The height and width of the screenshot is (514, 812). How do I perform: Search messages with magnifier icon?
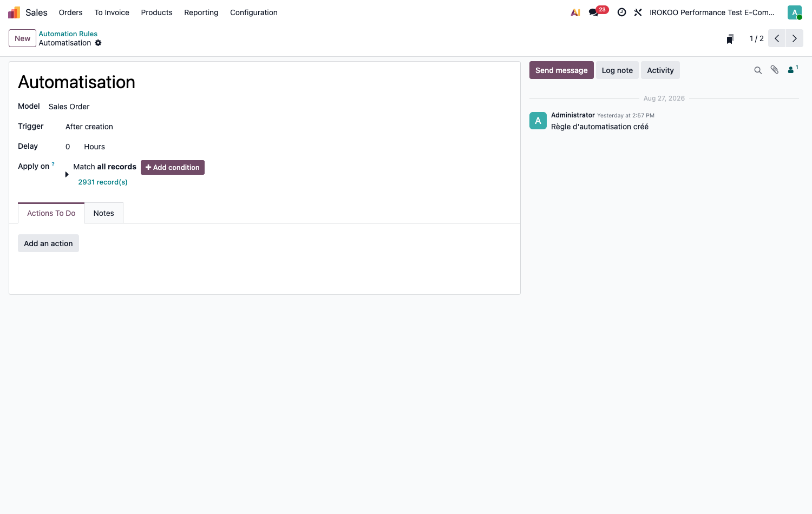point(758,70)
